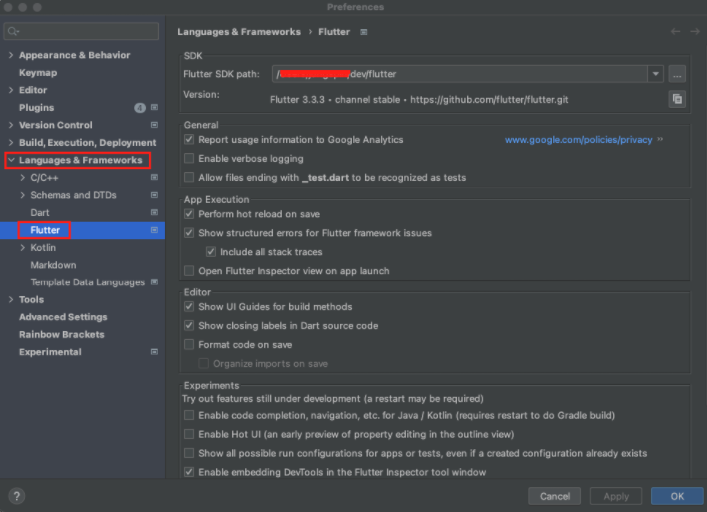Focus the settings search field
The image size is (707, 512).
(81, 31)
